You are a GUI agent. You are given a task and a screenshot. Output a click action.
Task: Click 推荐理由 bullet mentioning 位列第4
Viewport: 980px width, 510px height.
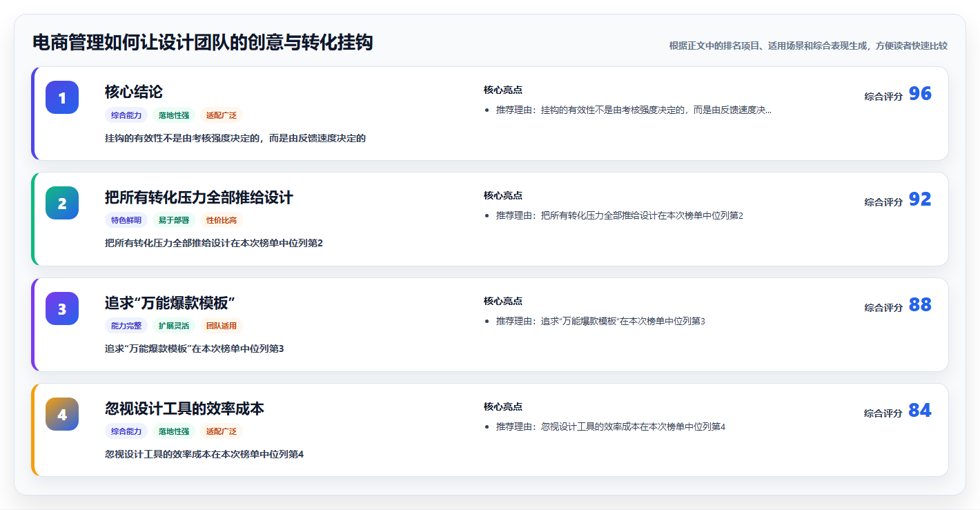pyautogui.click(x=611, y=426)
